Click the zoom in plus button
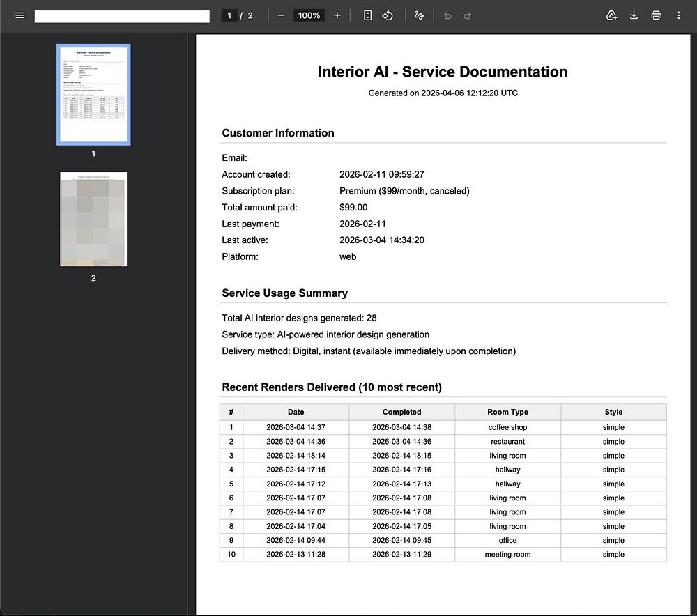This screenshot has width=697, height=616. click(x=337, y=15)
